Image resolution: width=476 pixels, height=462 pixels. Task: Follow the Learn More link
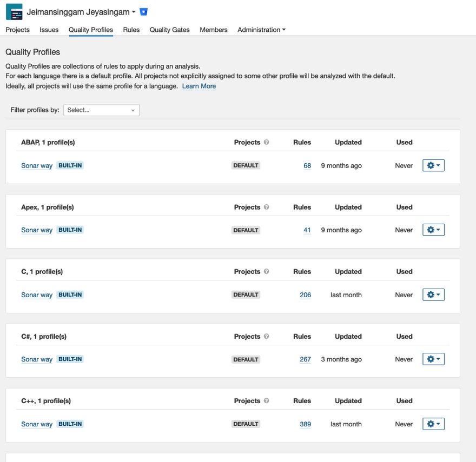199,86
